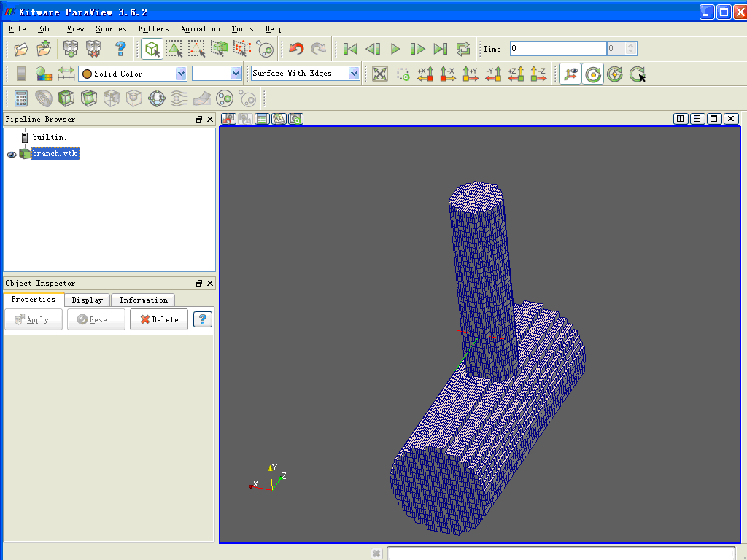Open the Solid Color coloring dropdown
The width and height of the screenshot is (747, 560).
point(133,74)
